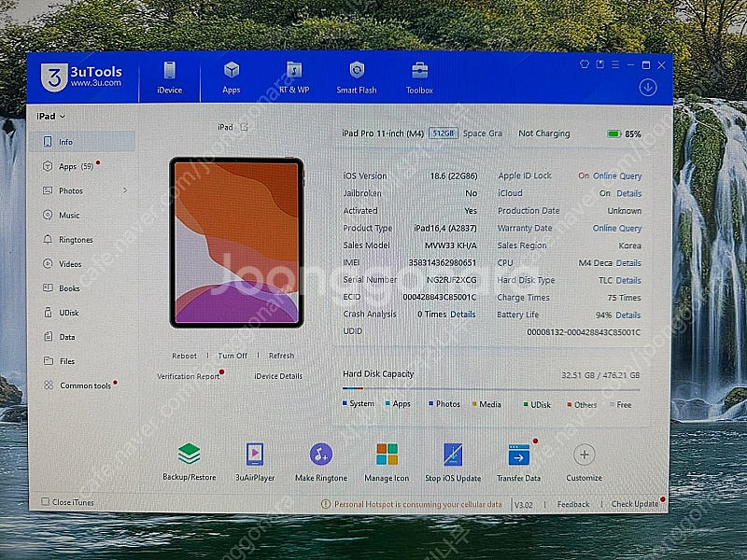Open the Transfer Data tool
This screenshot has width=747, height=560.
(519, 461)
